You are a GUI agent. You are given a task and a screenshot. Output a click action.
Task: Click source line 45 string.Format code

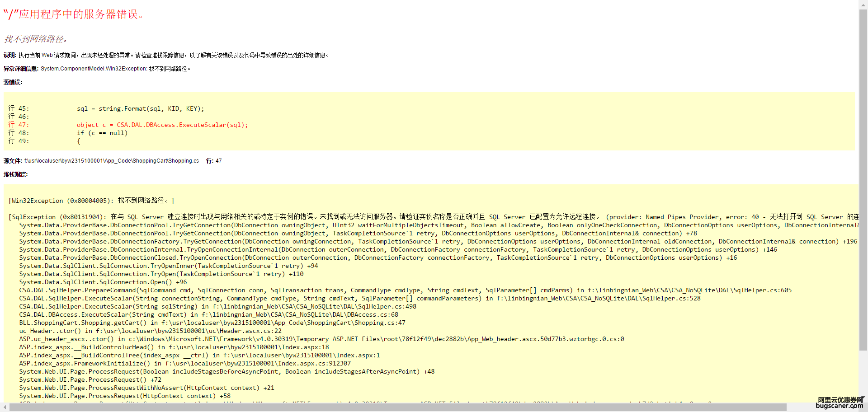tap(141, 108)
